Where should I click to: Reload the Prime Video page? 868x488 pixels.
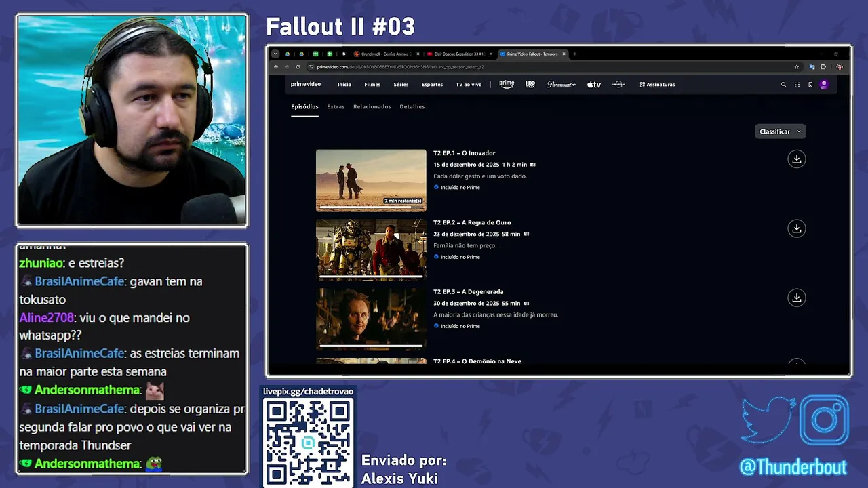298,67
